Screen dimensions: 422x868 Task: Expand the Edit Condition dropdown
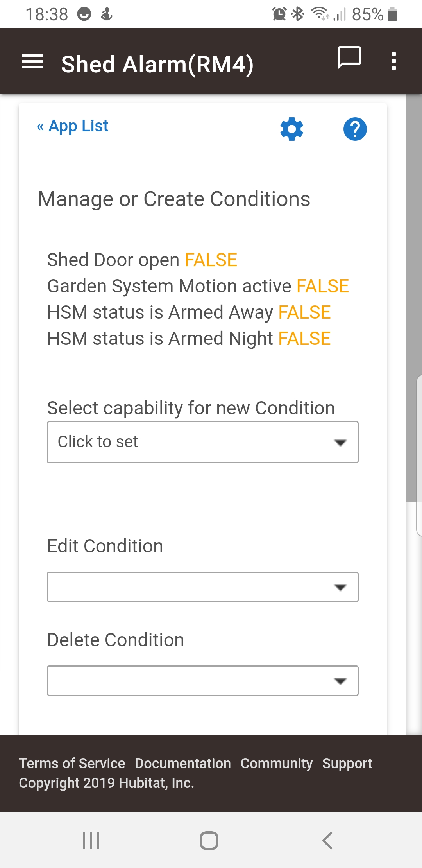coord(203,587)
